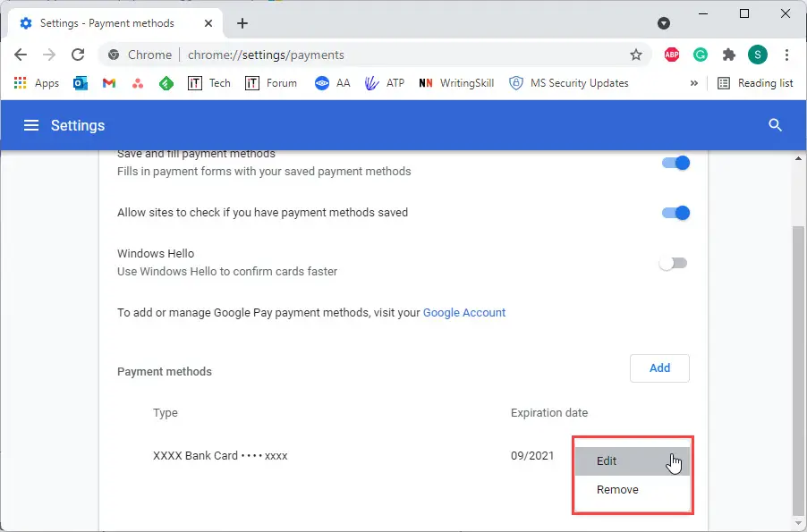This screenshot has width=807, height=532.
Task: Click the page's vertical scrollbar thumb
Action: click(798, 369)
